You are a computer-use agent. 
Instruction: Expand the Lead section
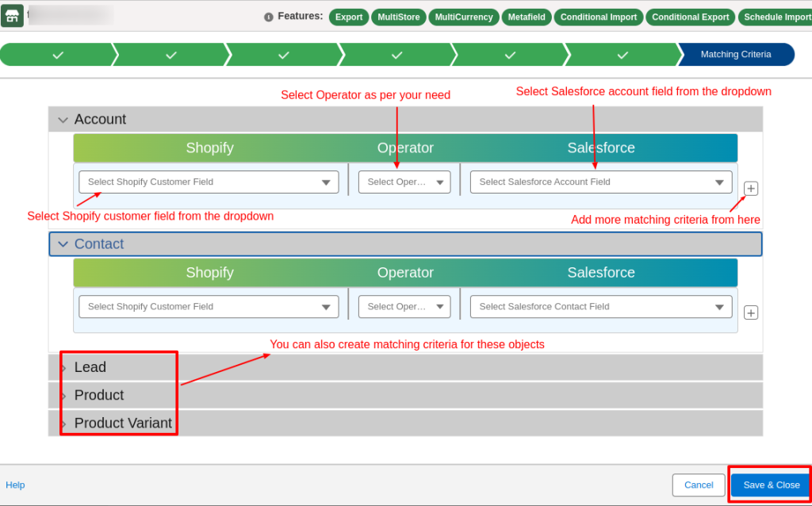coord(405,367)
